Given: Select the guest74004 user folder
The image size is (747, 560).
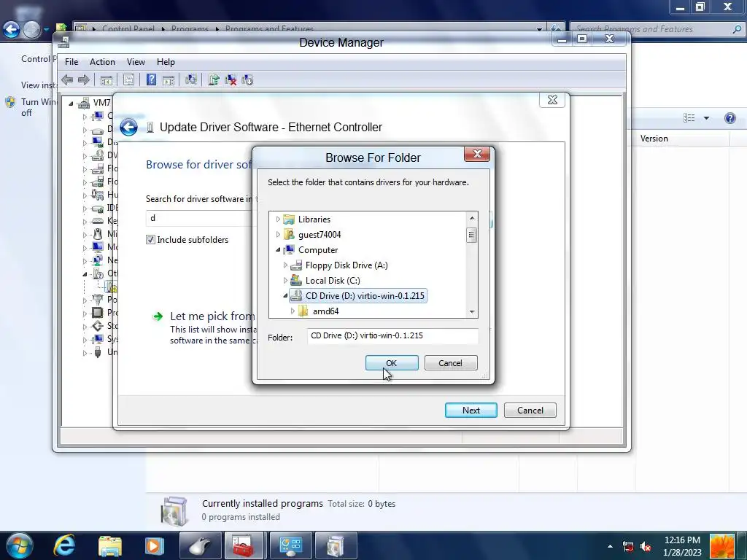Looking at the screenshot, I should 320,235.
